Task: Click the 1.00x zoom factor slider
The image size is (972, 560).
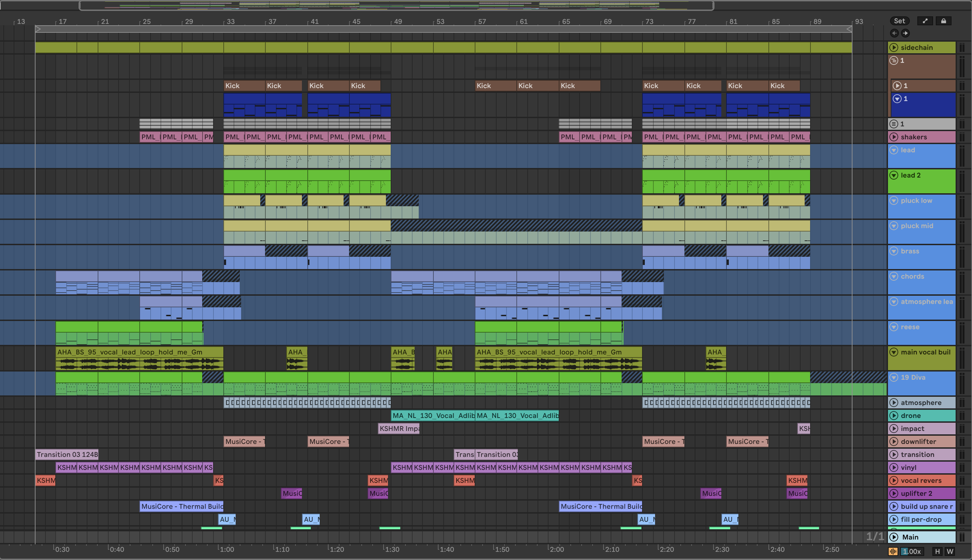Action: point(912,551)
